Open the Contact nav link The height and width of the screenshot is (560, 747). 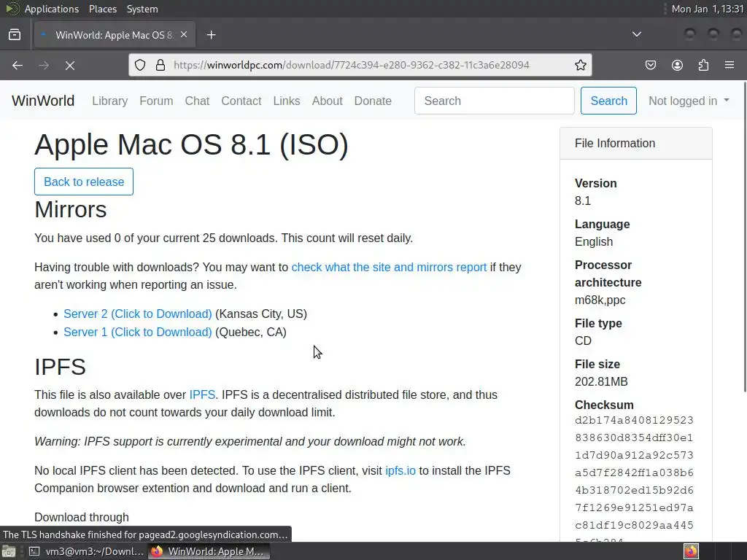click(241, 101)
